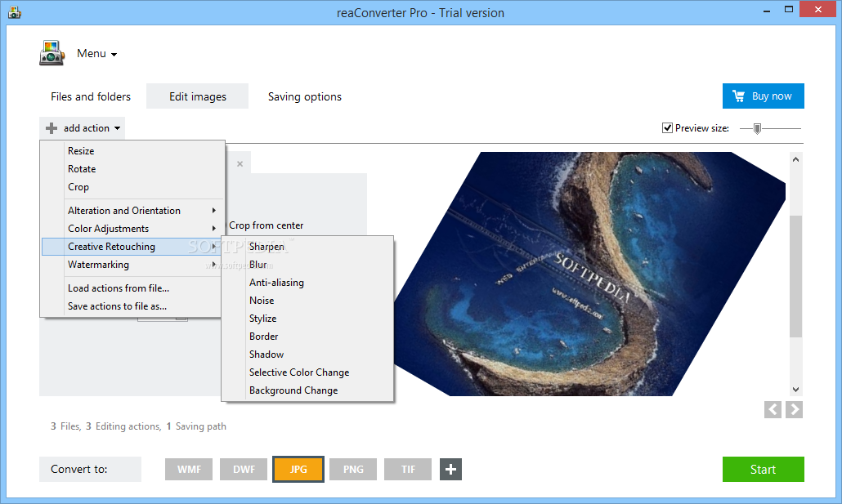This screenshot has width=842, height=504.
Task: Select Selective Color Change option
Action: coord(307,372)
